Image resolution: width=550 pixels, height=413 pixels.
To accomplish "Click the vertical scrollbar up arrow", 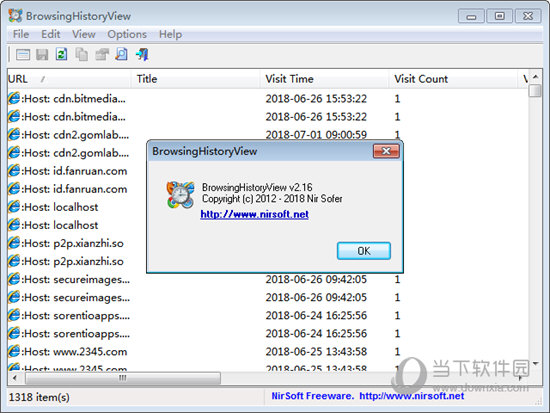I will [x=535, y=76].
